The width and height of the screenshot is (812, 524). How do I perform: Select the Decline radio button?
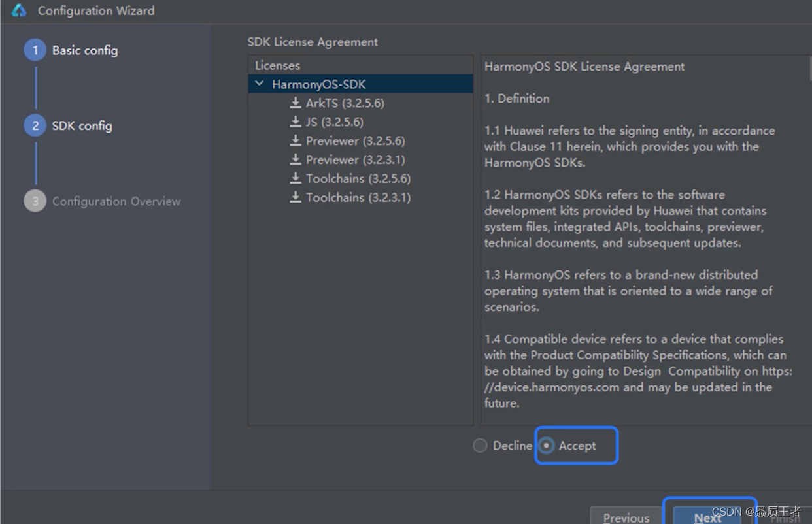(x=480, y=446)
